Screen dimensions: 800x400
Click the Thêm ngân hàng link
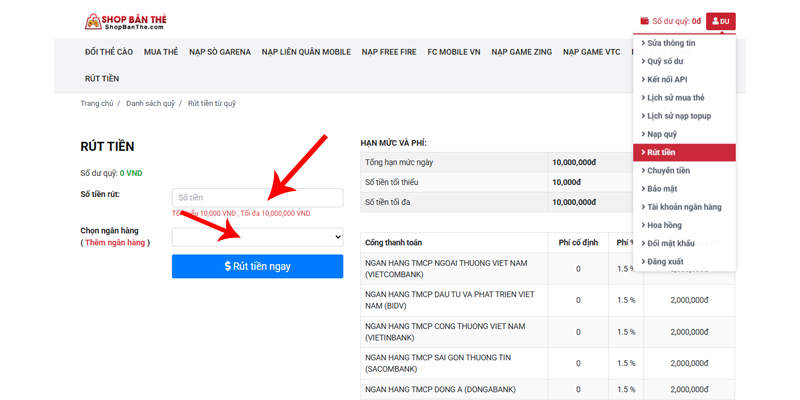[x=115, y=243]
